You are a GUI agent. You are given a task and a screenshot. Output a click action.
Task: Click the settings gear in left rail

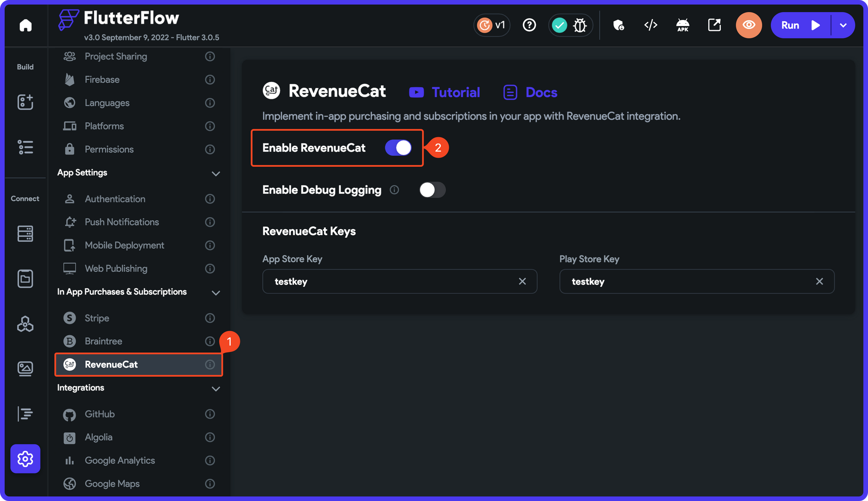click(26, 458)
